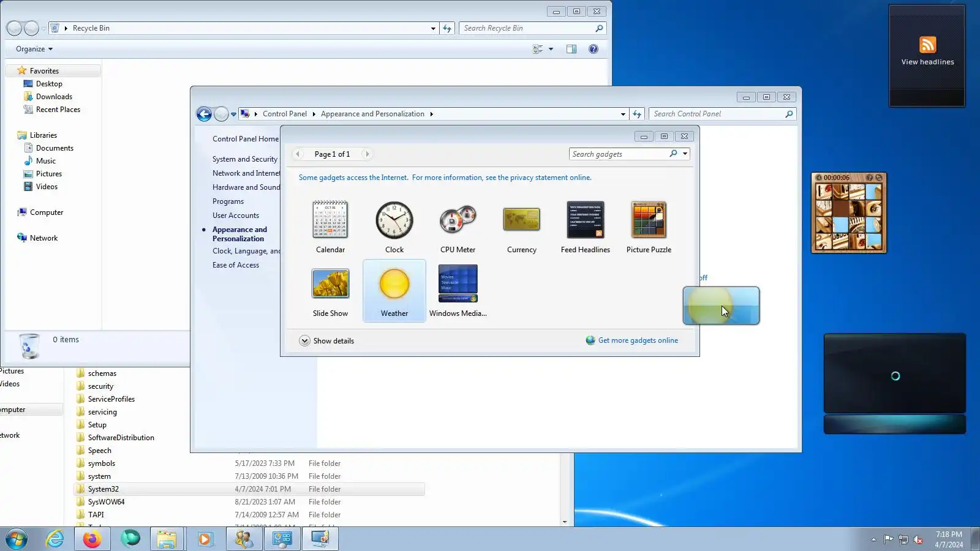
Task: Click the Search gadgets input field
Action: 620,154
